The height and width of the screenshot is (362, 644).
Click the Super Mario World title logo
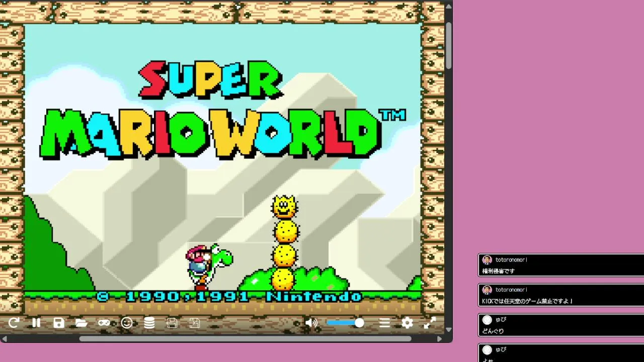click(222, 110)
